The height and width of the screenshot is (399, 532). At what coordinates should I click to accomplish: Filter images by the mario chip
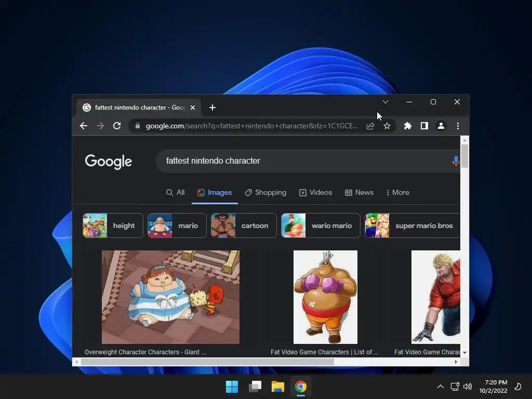tap(177, 225)
